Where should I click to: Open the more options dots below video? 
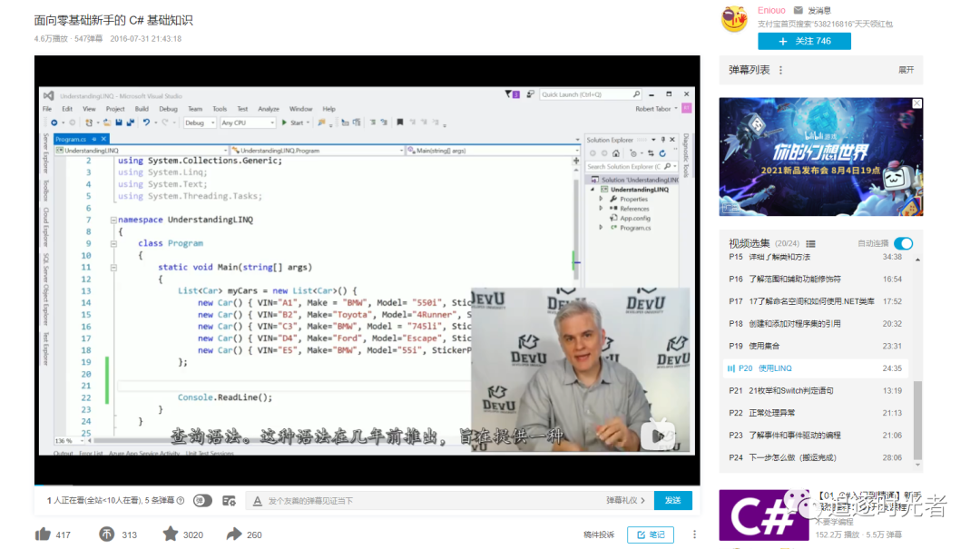[694, 534]
